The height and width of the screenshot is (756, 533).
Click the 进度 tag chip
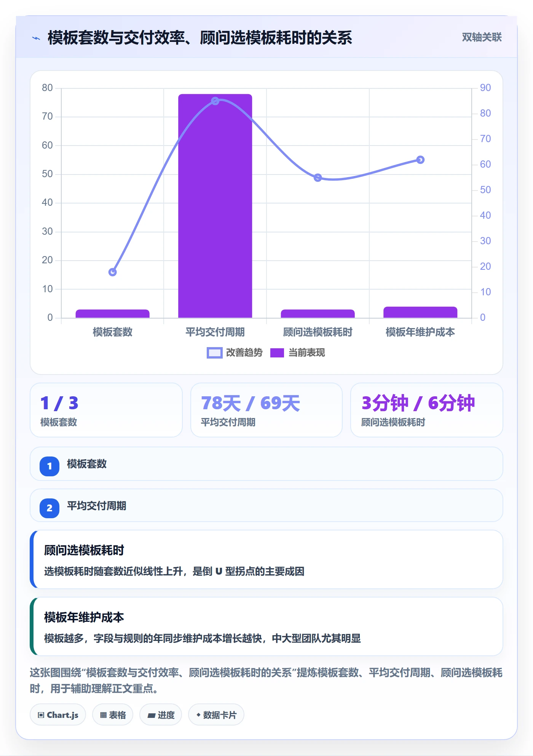pyautogui.click(x=161, y=715)
